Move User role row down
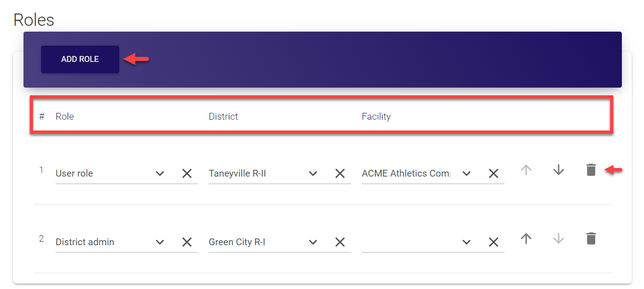The height and width of the screenshot is (289, 644). [559, 170]
